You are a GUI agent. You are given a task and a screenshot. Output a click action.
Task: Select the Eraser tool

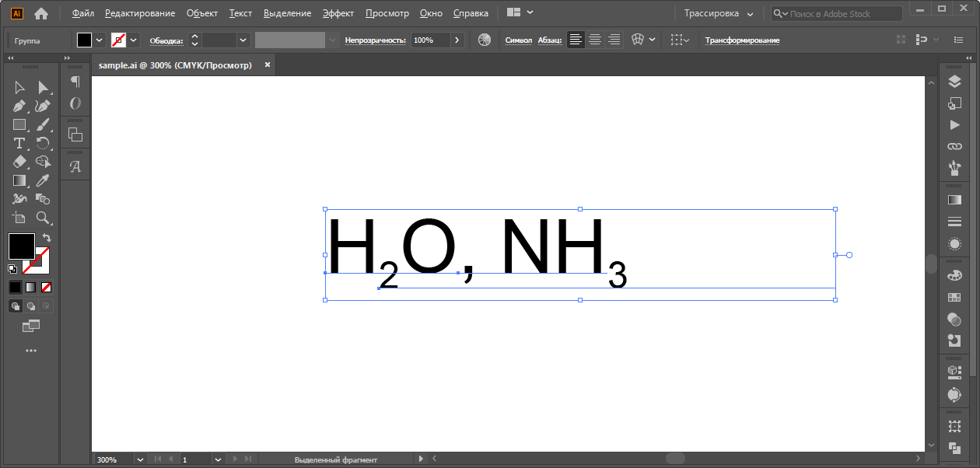pos(19,162)
